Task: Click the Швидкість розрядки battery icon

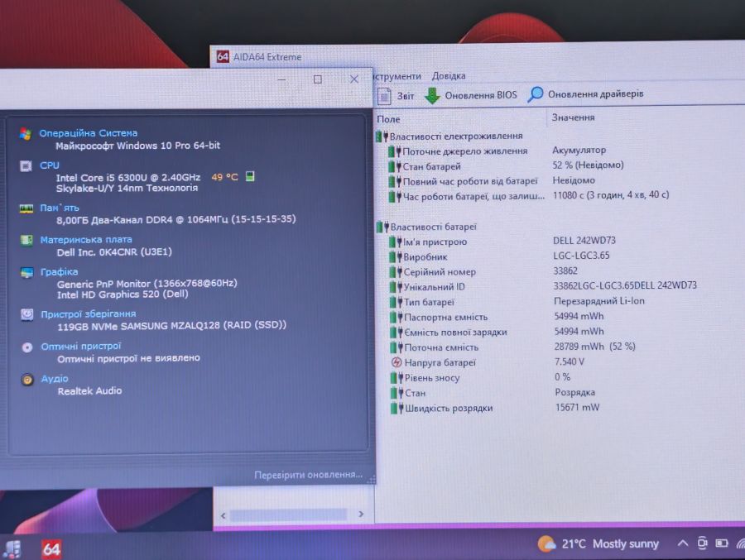Action: (x=397, y=408)
